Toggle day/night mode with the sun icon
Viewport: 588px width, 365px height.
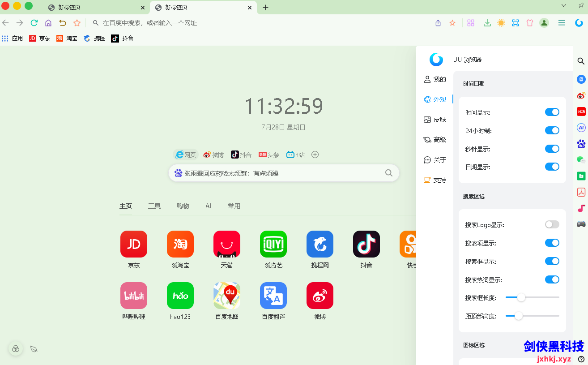(x=501, y=22)
